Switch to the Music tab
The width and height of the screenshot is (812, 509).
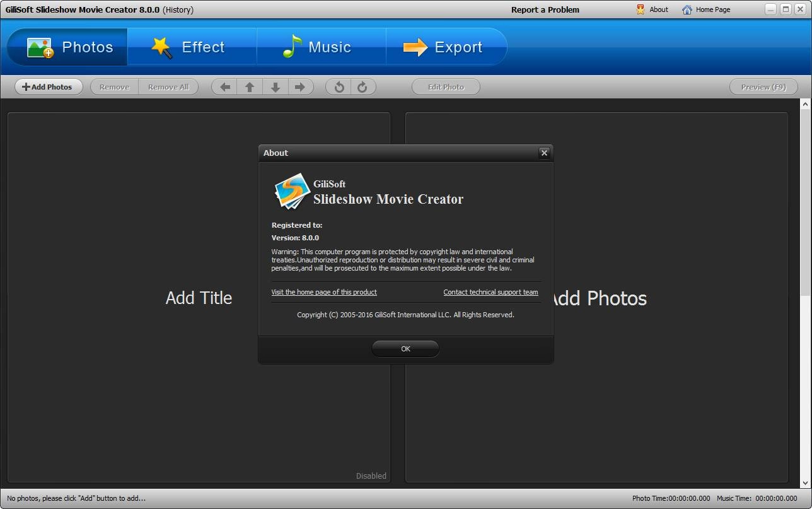[x=322, y=47]
